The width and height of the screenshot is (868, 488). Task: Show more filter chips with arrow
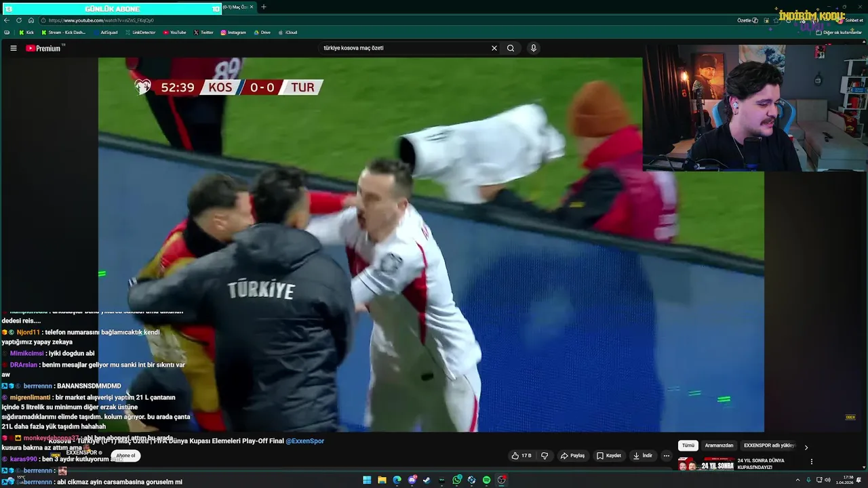coord(806,447)
